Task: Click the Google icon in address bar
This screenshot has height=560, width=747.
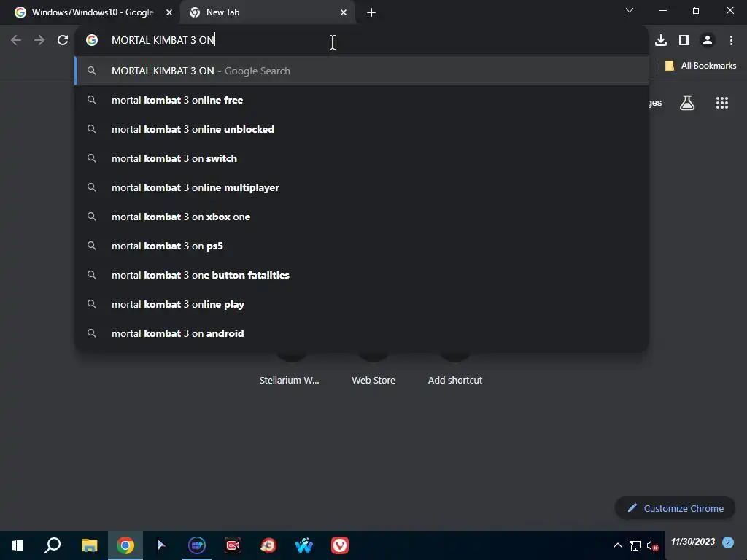Action: point(92,40)
